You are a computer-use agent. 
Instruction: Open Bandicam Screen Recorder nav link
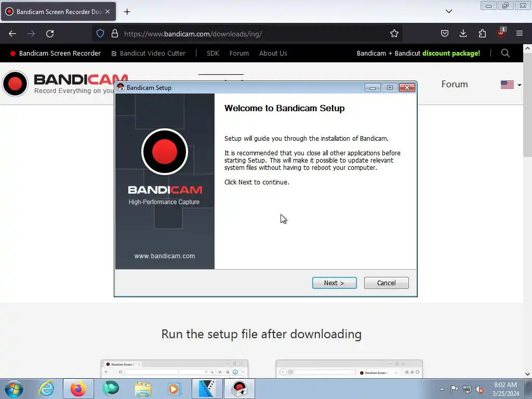tap(55, 54)
